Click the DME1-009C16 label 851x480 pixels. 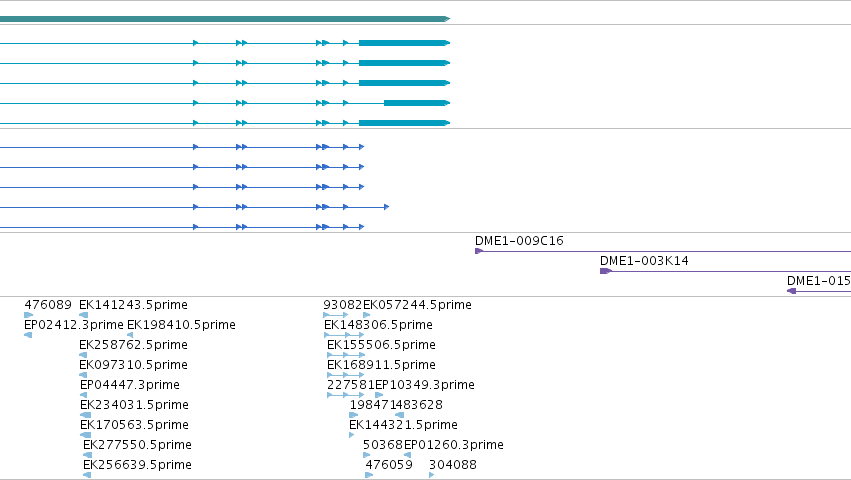coord(519,241)
